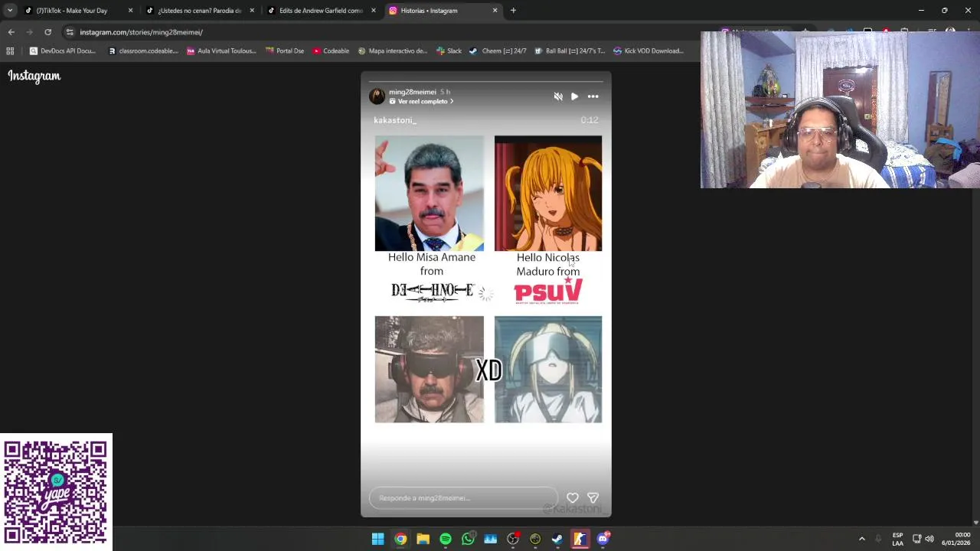Image resolution: width=980 pixels, height=551 pixels.
Task: Like the story with heart icon
Action: (573, 498)
